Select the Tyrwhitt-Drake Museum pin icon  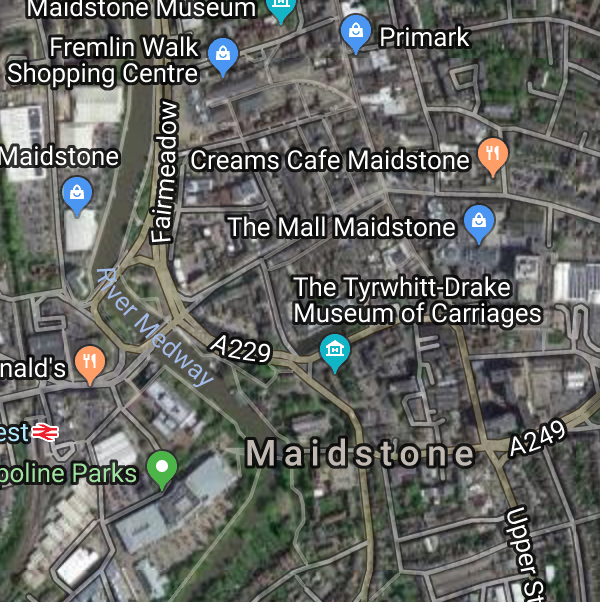[335, 353]
